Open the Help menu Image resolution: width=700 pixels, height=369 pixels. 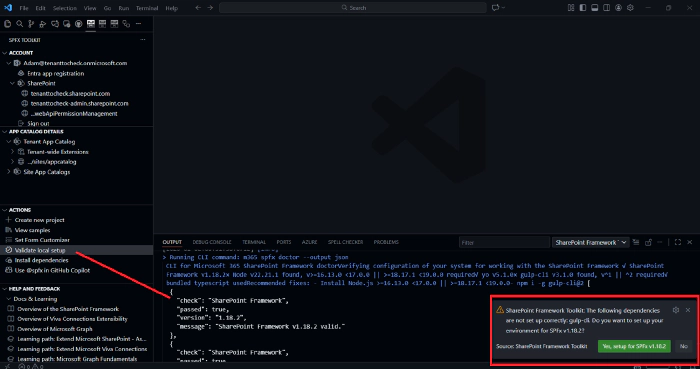point(171,8)
